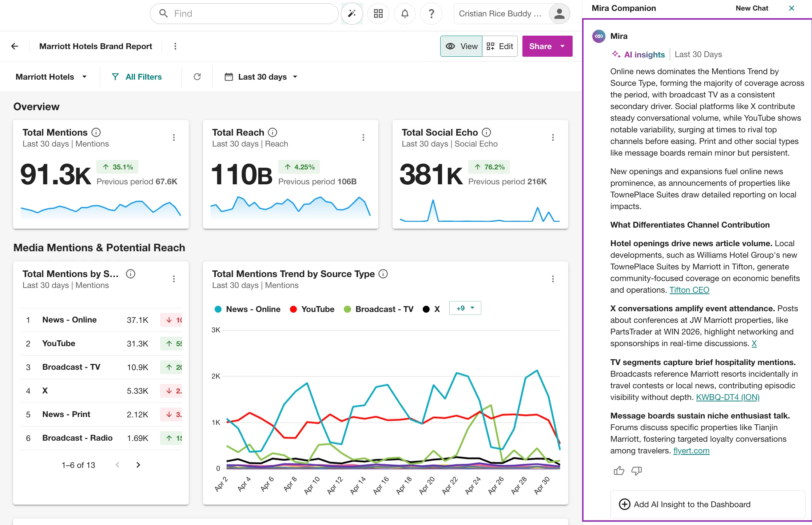This screenshot has height=525, width=812.
Task: Open the notifications bell
Action: (x=405, y=14)
